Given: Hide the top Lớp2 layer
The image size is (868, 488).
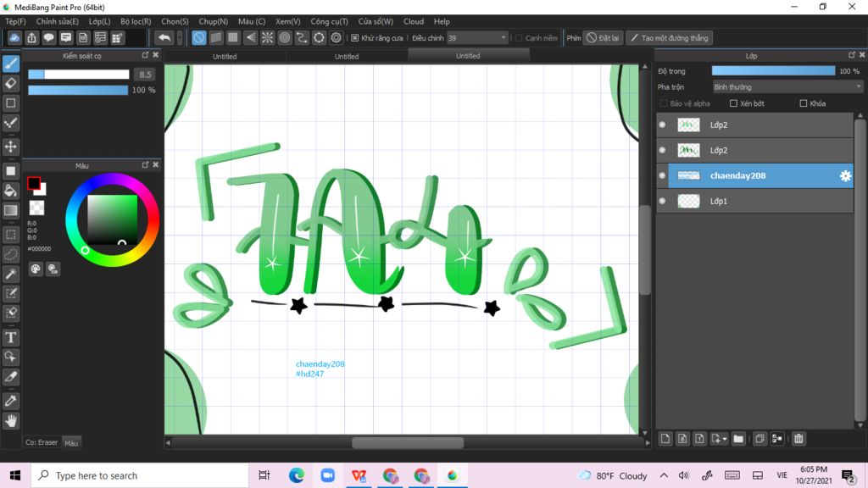Looking at the screenshot, I should (x=662, y=125).
